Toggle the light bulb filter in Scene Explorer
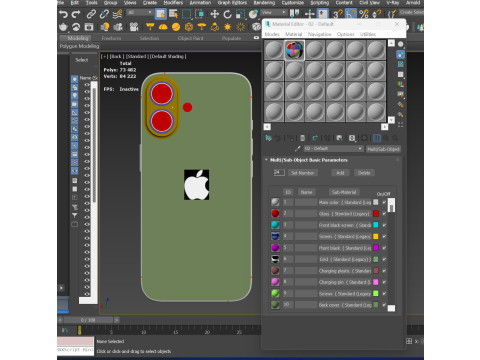Screen dimensions: 480x360 [x=75, y=96]
